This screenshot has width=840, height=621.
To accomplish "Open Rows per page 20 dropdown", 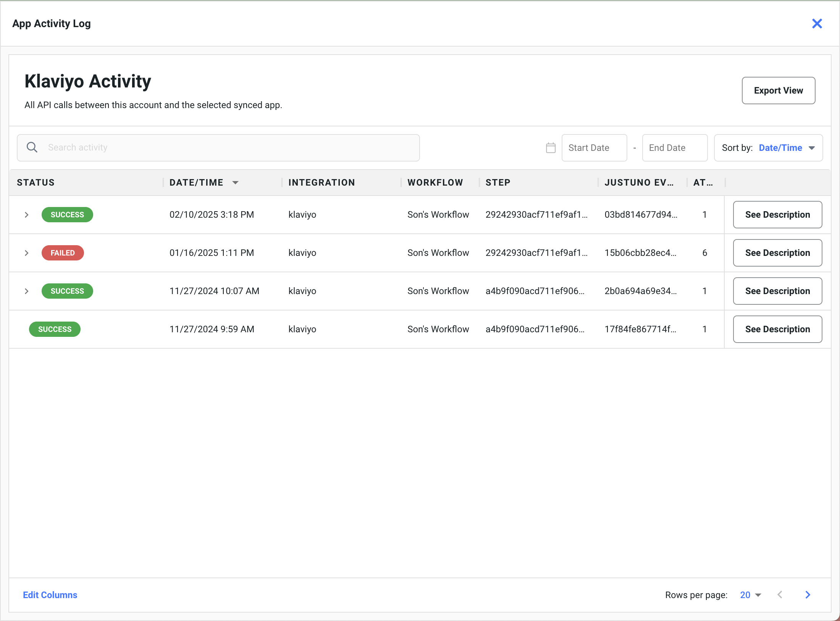I will pos(750,595).
